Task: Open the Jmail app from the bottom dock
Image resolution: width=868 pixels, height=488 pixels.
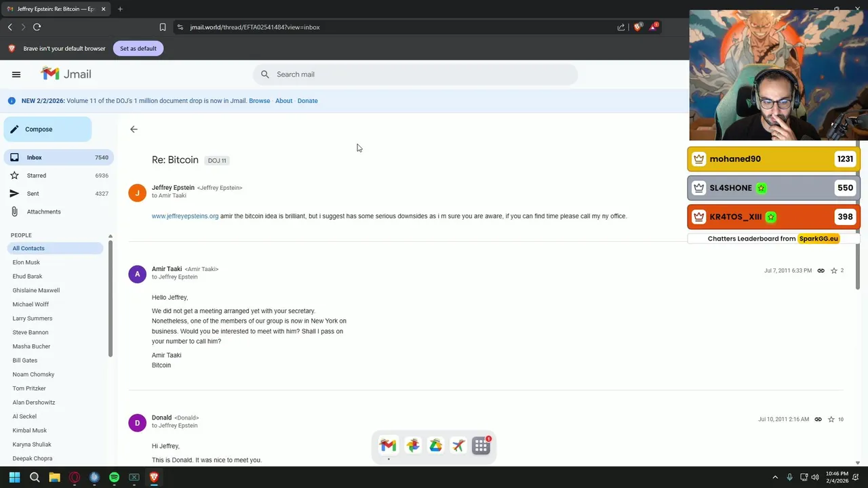Action: [388, 445]
